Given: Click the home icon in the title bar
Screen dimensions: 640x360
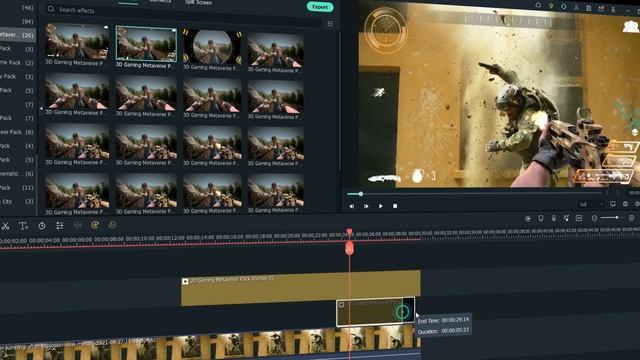Looking at the screenshot, I should [538, 5].
